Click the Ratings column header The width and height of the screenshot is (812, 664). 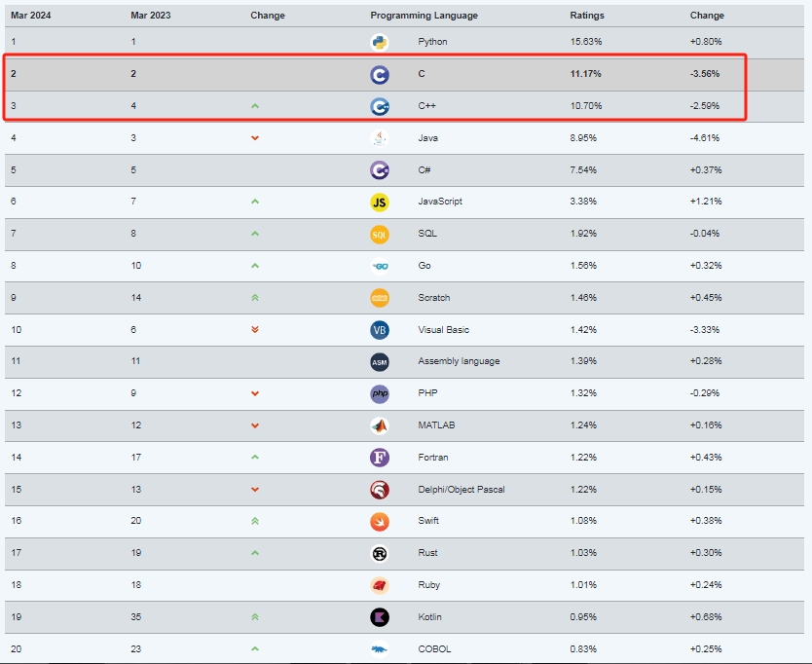(587, 15)
